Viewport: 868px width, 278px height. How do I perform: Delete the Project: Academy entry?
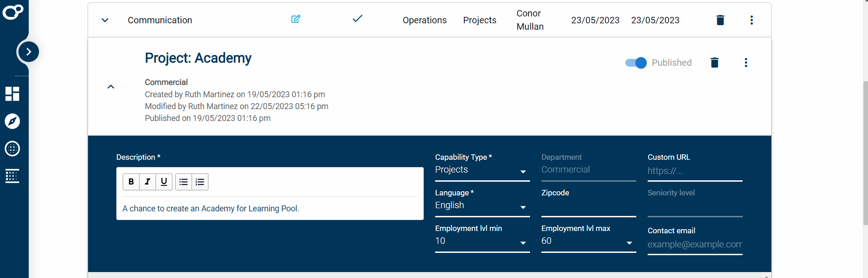pos(714,63)
